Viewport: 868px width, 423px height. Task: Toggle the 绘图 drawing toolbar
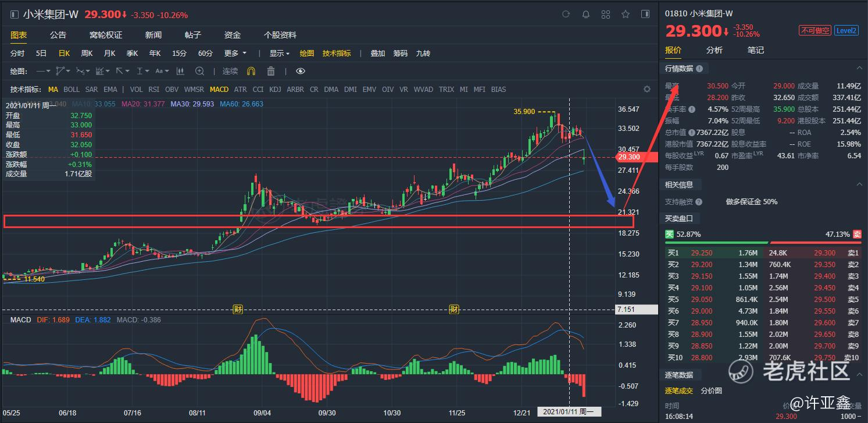[x=307, y=54]
